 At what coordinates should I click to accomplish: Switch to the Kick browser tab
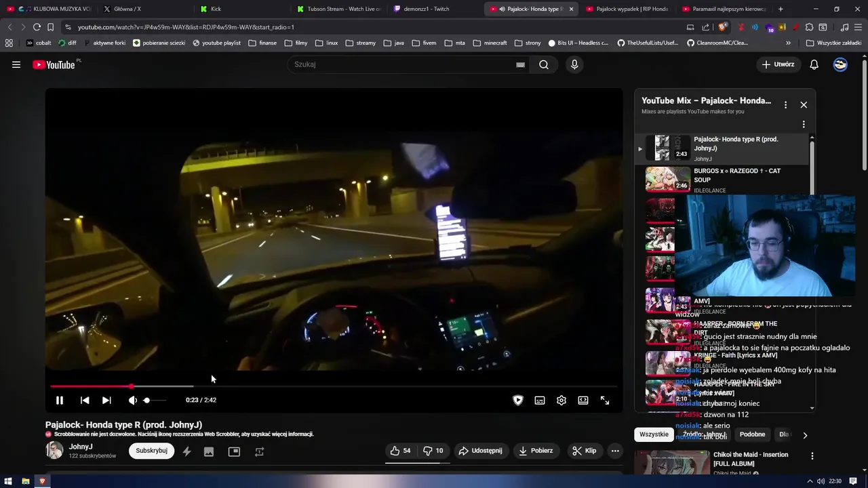[x=241, y=9]
